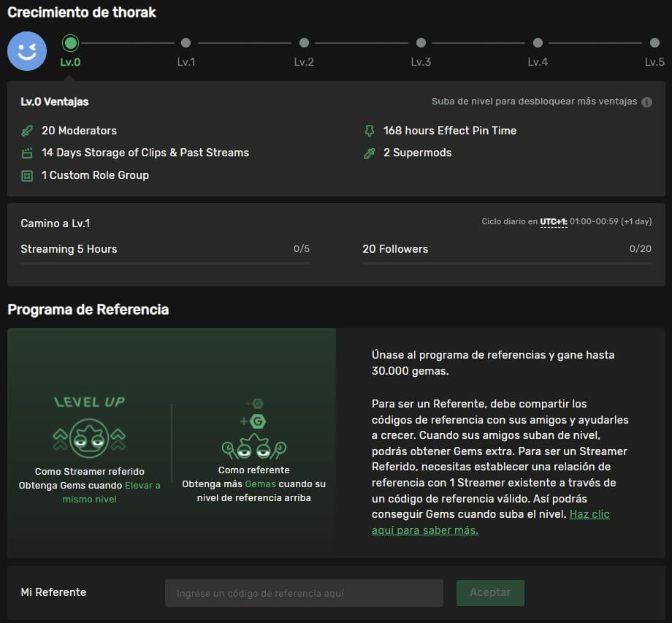Select the Lv.3 level node
Image resolution: width=672 pixels, height=623 pixels.
tap(421, 42)
